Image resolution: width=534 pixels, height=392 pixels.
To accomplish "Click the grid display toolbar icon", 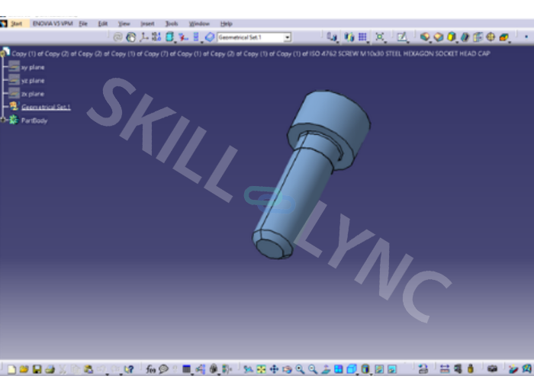I will click(362, 37).
